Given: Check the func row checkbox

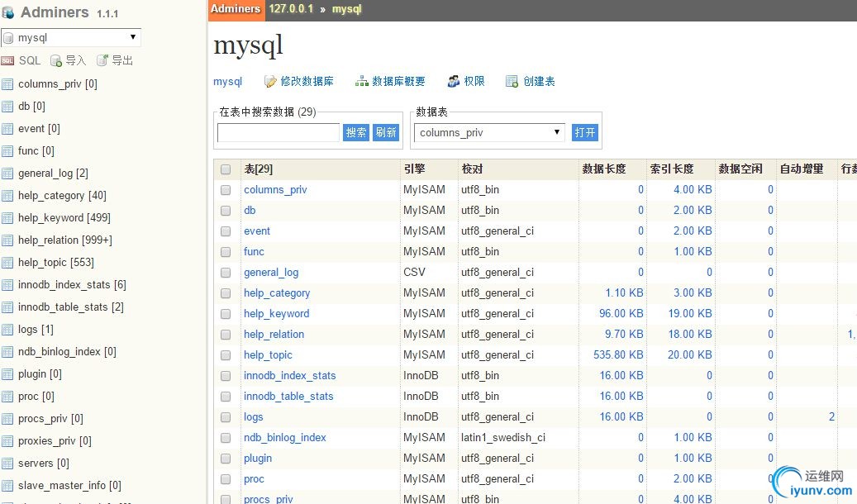Looking at the screenshot, I should coord(226,253).
